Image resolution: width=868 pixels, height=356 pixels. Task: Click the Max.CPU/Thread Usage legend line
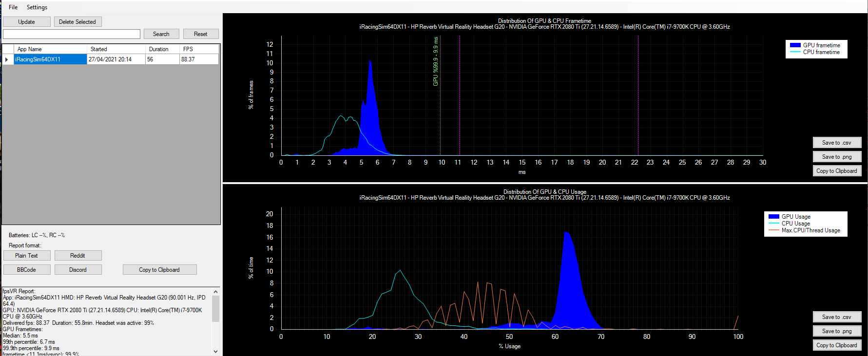[x=774, y=230]
